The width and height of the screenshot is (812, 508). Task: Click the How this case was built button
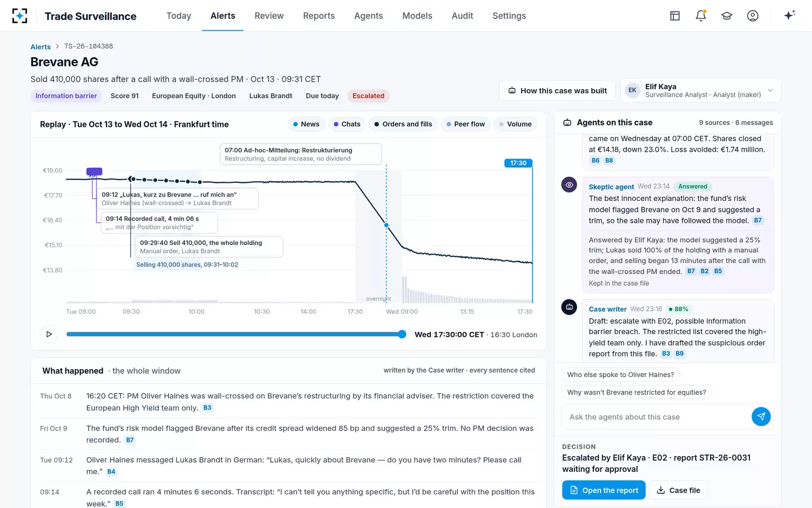coord(558,90)
